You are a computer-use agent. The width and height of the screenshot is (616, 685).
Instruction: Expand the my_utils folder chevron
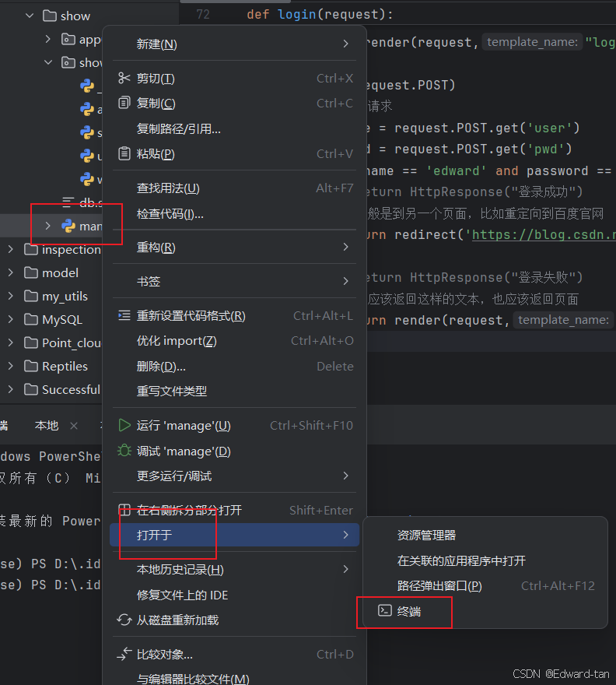(x=11, y=297)
